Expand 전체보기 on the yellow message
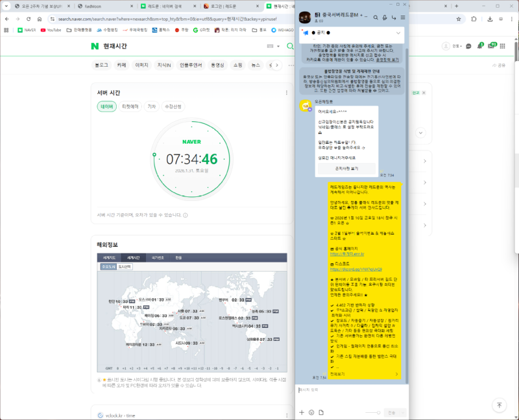The height and width of the screenshot is (420, 519). [337, 374]
